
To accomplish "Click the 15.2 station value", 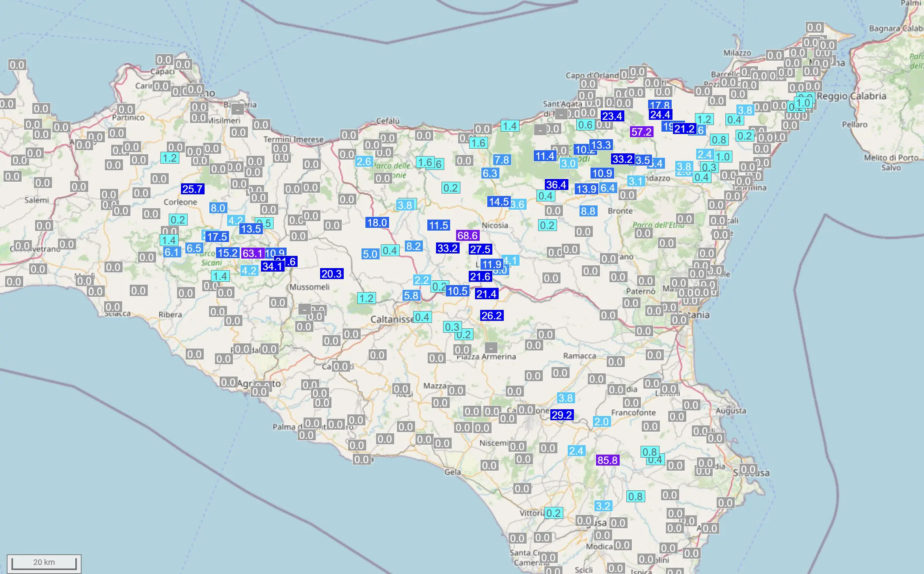I will tap(228, 253).
